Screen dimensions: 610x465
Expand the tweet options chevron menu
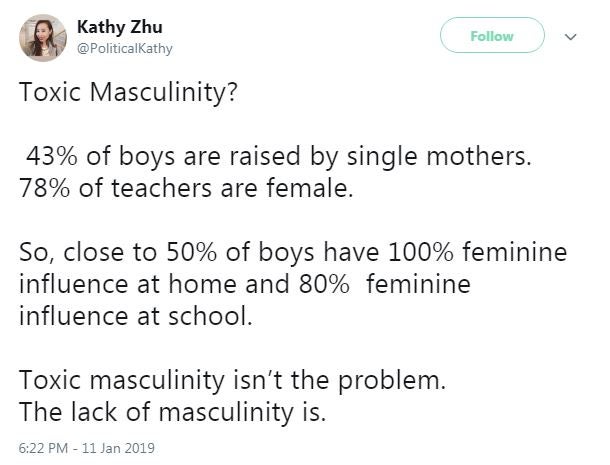click(572, 36)
